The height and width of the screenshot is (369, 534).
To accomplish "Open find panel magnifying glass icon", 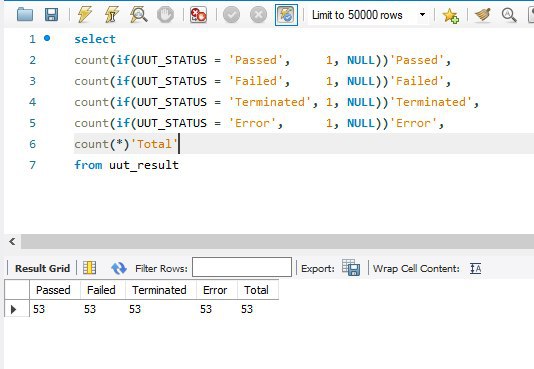I will coord(509,15).
